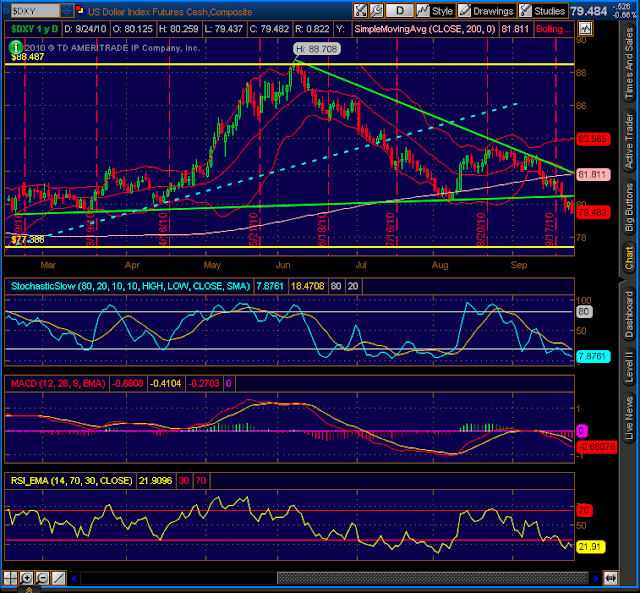Image resolution: width=640 pixels, height=593 pixels.
Task: Open the Level II sidebar tab
Action: click(629, 367)
